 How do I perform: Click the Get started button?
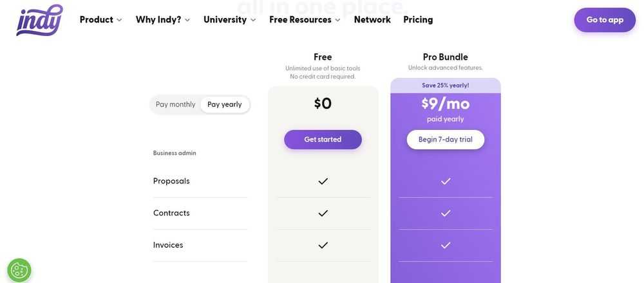pos(323,140)
